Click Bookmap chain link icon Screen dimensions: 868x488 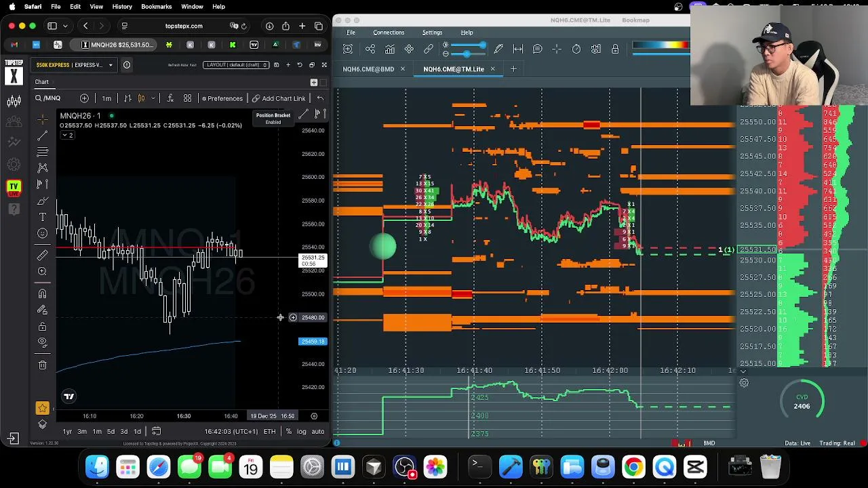429,49
